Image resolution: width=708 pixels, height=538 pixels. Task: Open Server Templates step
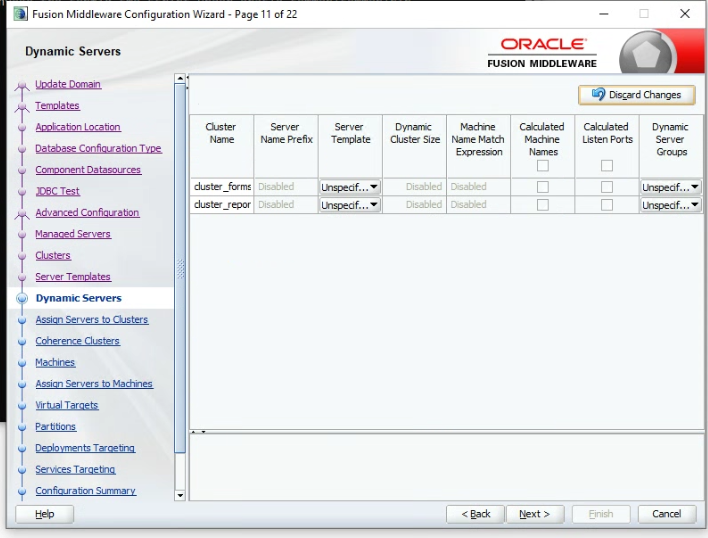73,277
